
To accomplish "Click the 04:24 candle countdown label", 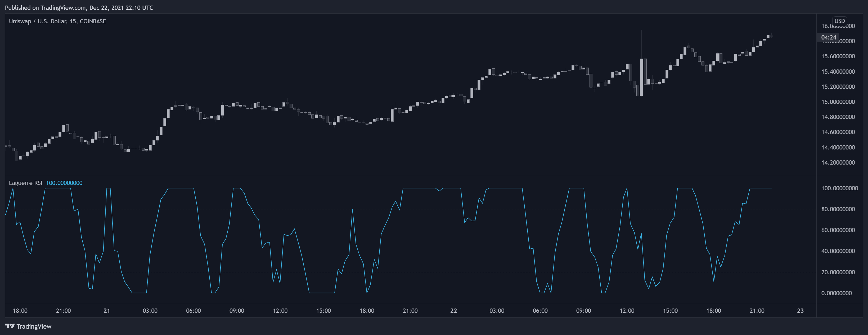I will pos(828,37).
